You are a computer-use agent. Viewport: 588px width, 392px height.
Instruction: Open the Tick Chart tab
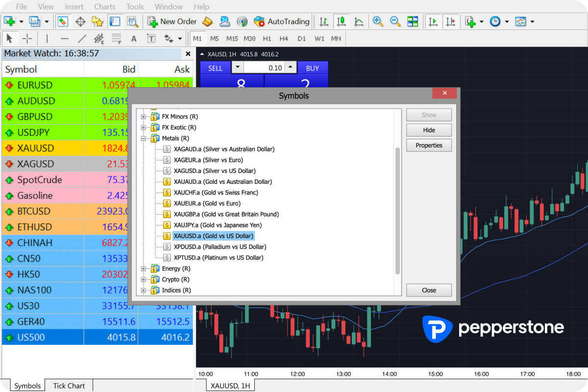coord(69,386)
